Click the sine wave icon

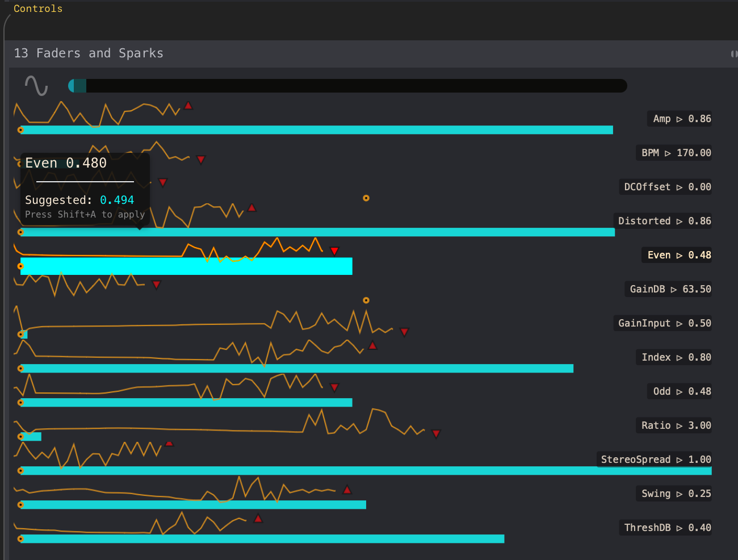pyautogui.click(x=36, y=86)
